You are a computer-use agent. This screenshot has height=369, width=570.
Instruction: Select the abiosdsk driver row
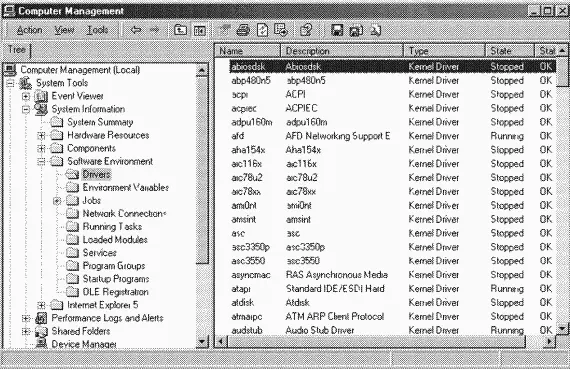(393, 67)
